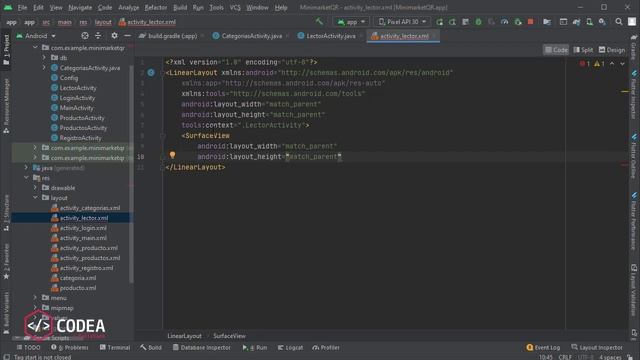Open the Terminal tool window
Image resolution: width=640 pixels, height=360 pixels.
[115, 347]
